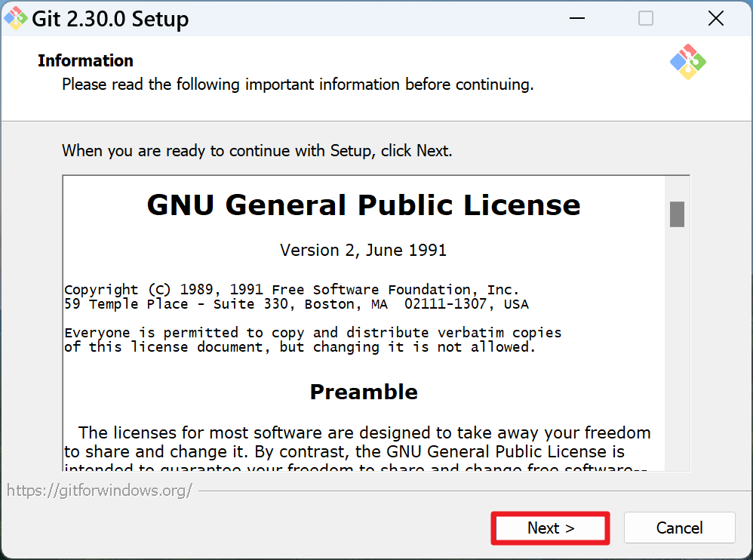The height and width of the screenshot is (560, 753).
Task: Click the disabled maximize button
Action: [645, 19]
